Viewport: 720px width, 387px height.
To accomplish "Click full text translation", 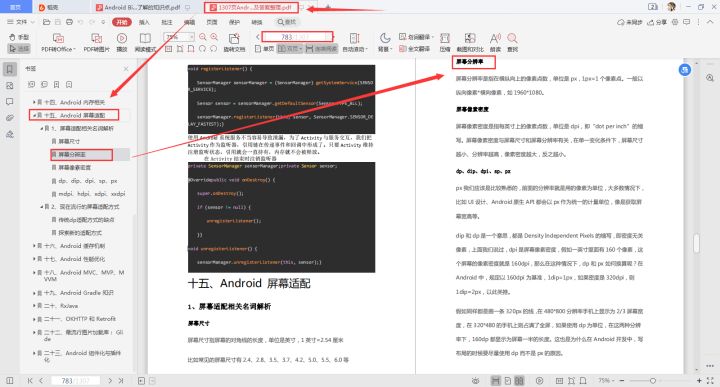I will (x=415, y=48).
